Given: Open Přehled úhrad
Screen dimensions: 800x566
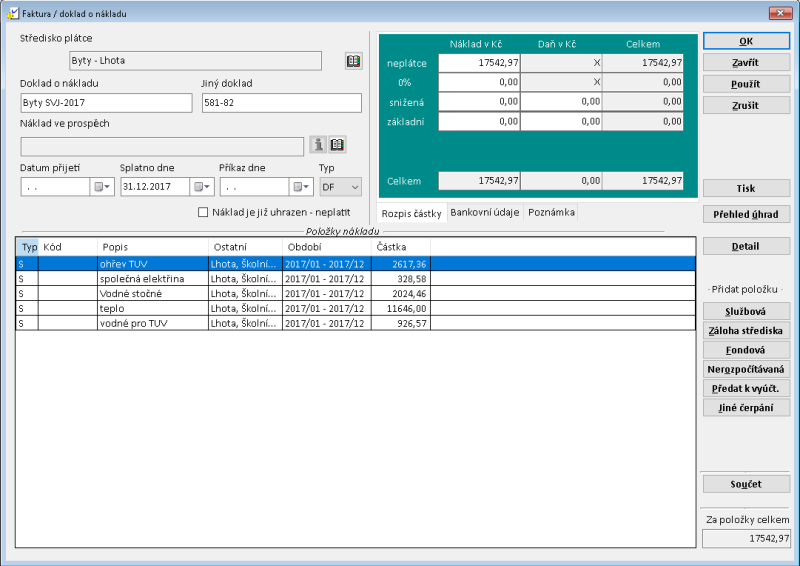Looking at the screenshot, I should (x=746, y=213).
